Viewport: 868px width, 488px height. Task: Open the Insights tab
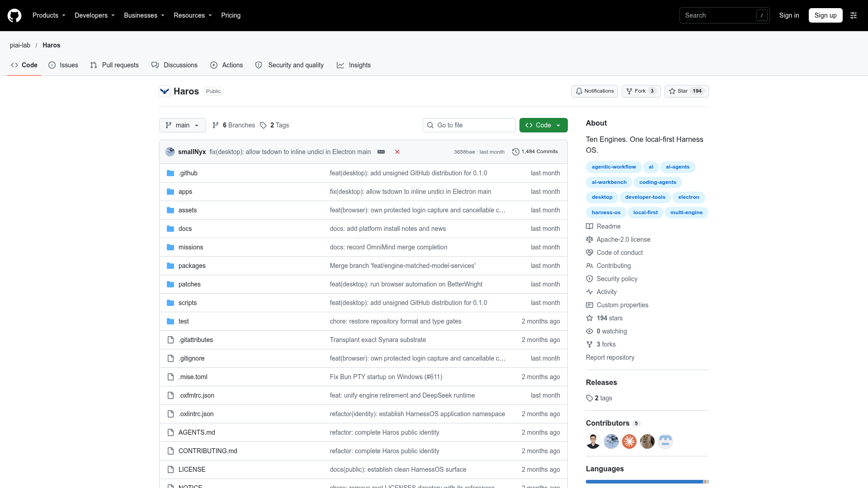[354, 65]
